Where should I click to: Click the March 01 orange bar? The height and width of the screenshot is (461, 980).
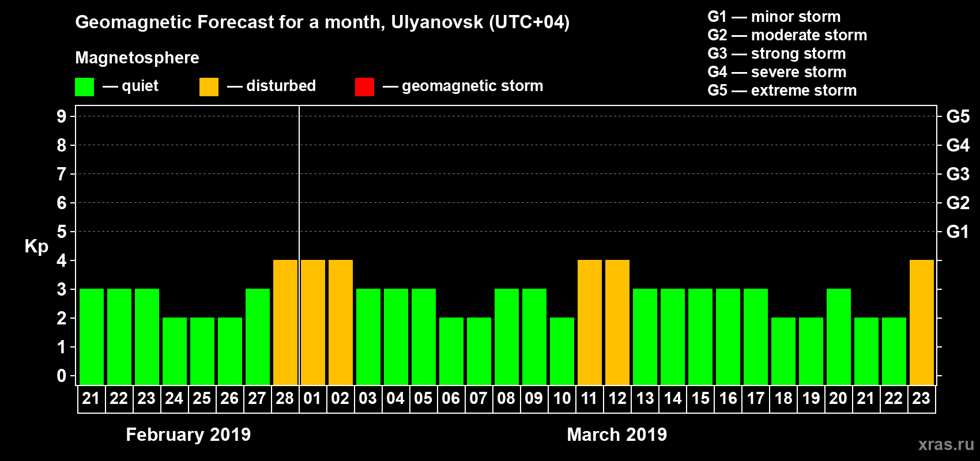(313, 322)
